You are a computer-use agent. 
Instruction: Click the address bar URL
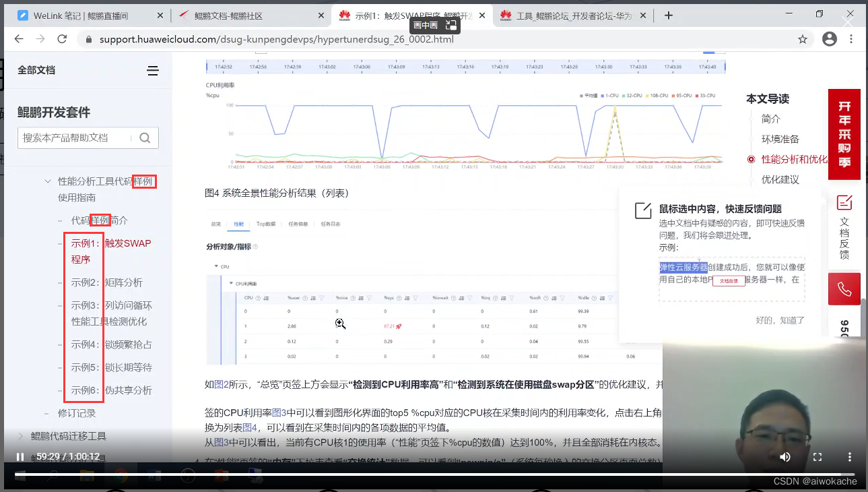pos(277,39)
